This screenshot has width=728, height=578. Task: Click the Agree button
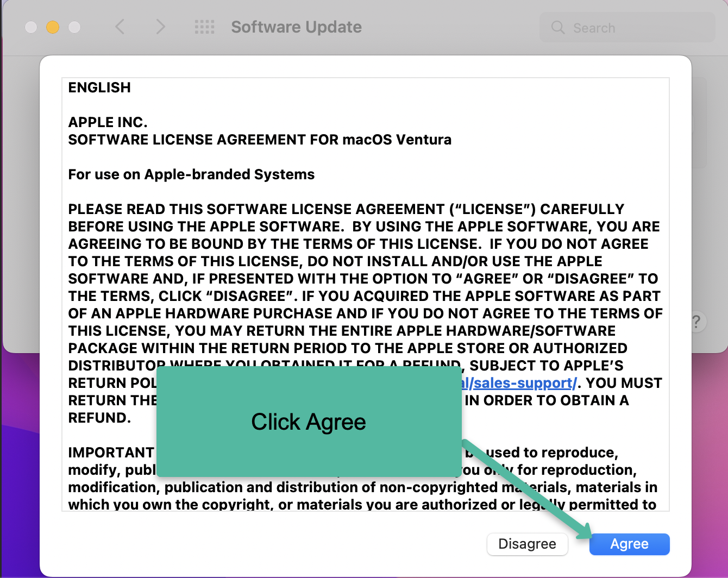[x=629, y=544]
